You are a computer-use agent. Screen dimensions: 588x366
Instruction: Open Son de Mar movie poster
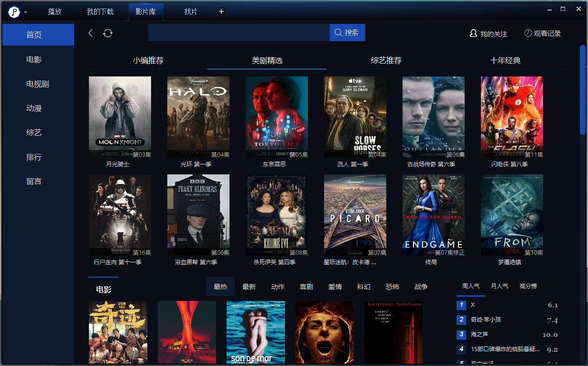point(256,332)
